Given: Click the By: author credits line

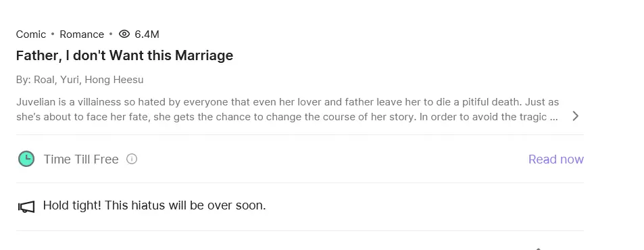Looking at the screenshot, I should (x=80, y=80).
